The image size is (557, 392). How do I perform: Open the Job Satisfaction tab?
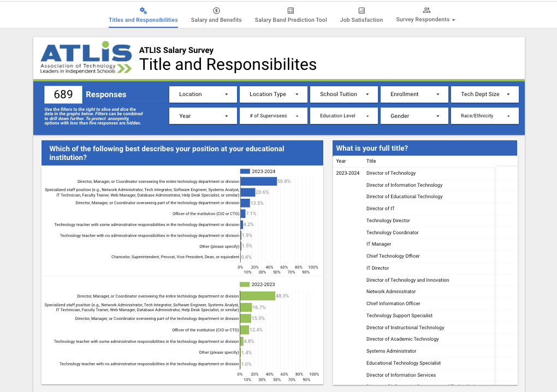click(362, 20)
